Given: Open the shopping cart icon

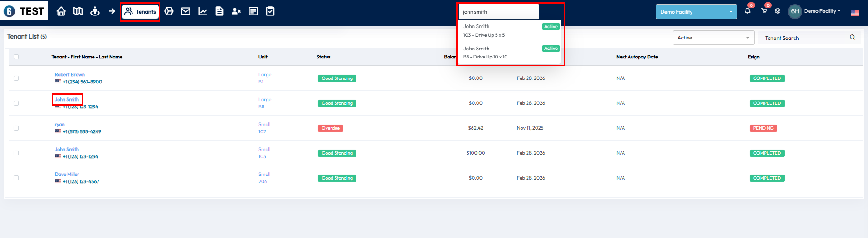Looking at the screenshot, I should 764,11.
